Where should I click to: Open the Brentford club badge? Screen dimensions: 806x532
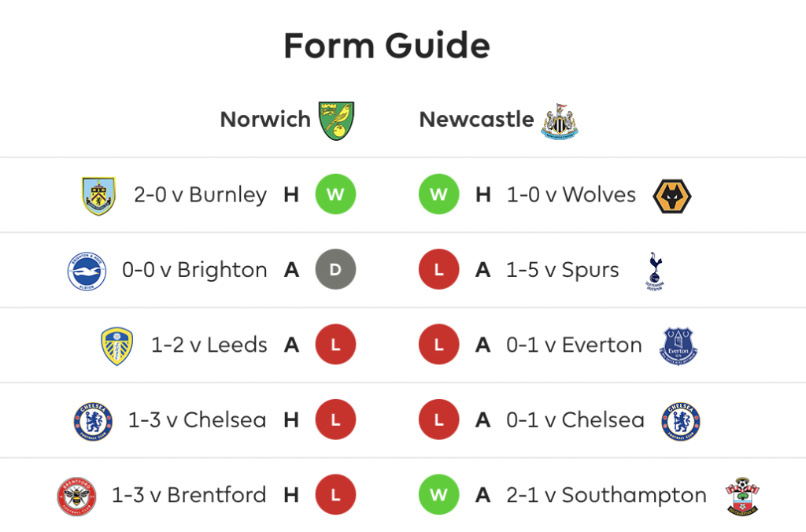pyautogui.click(x=76, y=496)
